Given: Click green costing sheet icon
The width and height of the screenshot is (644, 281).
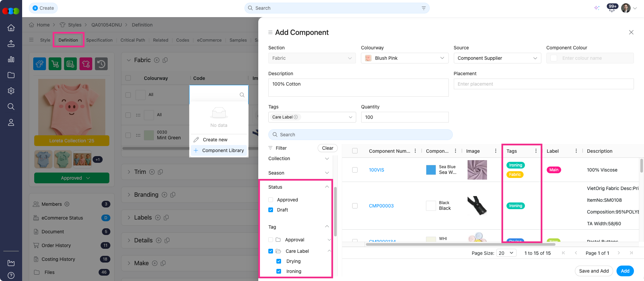Looking at the screenshot, I should (x=70, y=64).
